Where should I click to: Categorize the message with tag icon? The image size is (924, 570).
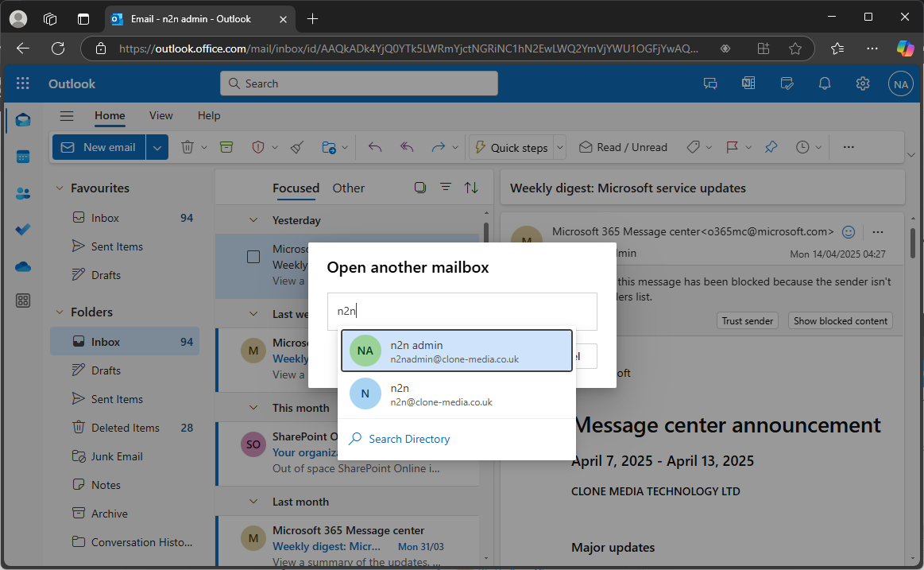pyautogui.click(x=694, y=147)
